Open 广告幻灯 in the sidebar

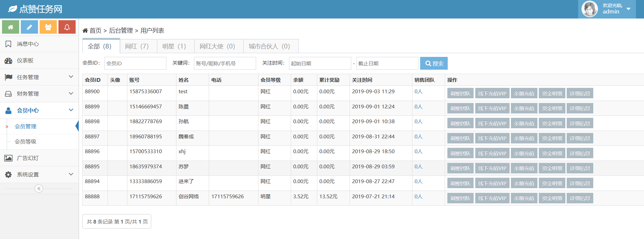28,158
